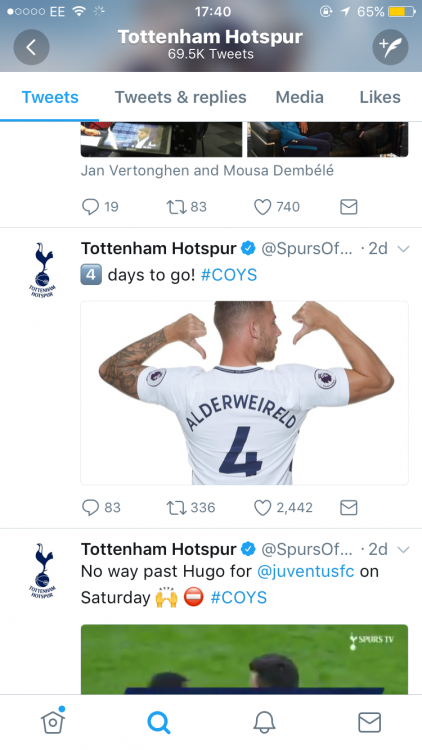The height and width of the screenshot is (750, 422).
Task: Share Alderweireld tweet via direct message icon
Action: (x=349, y=507)
